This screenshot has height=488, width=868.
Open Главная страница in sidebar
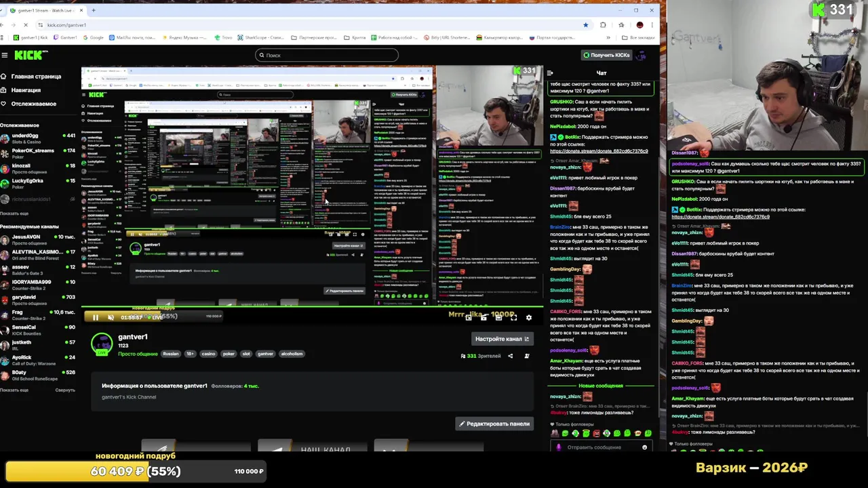(31, 77)
